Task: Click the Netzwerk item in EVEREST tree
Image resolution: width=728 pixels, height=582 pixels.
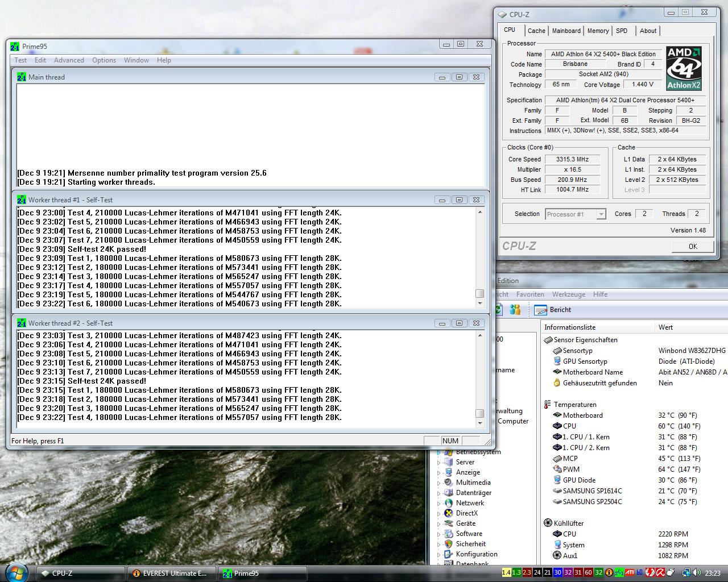Action: [470, 503]
